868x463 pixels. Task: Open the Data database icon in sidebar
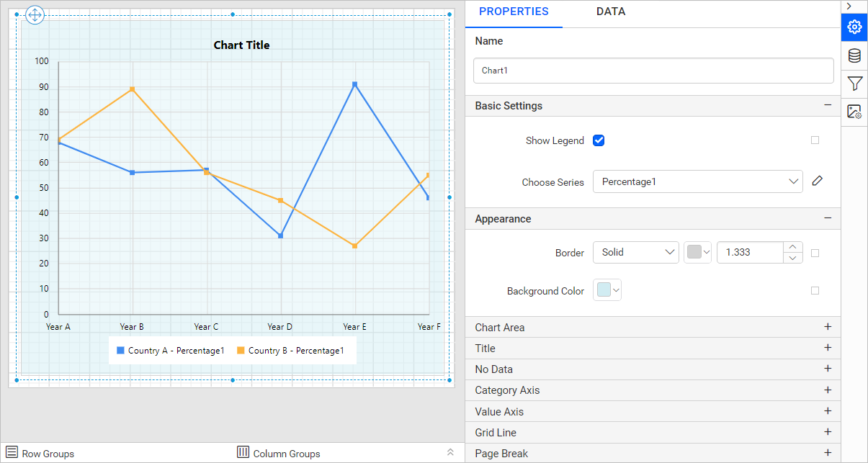pos(854,56)
